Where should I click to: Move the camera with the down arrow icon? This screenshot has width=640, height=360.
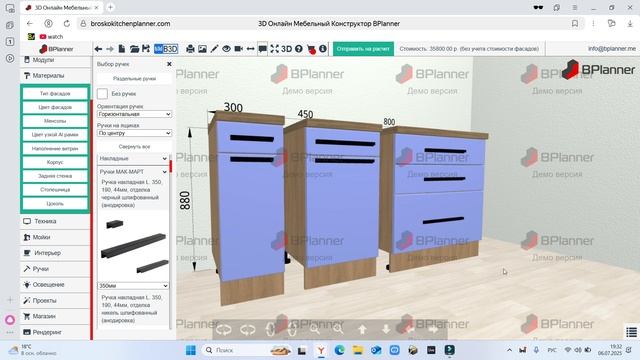[x=386, y=329]
